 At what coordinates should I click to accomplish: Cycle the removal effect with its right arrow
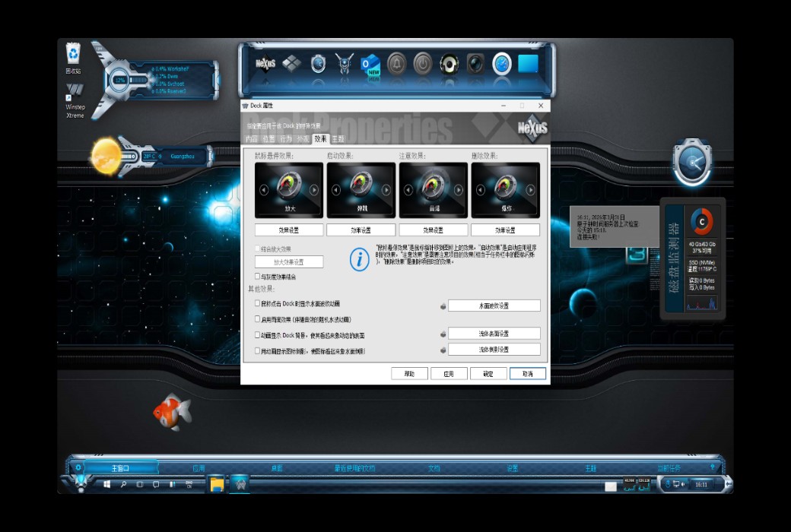pos(530,189)
